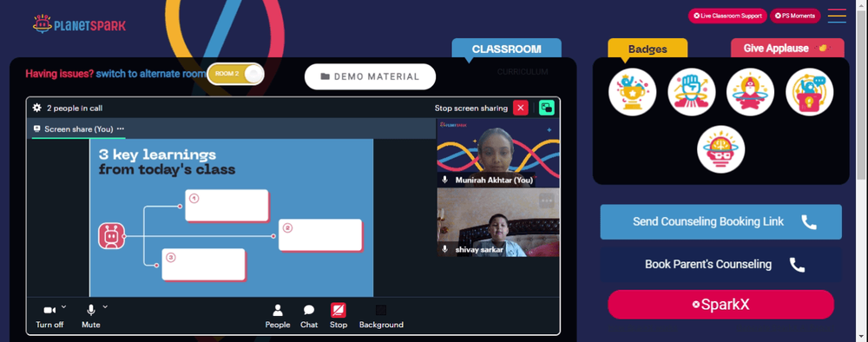Expand camera options chevron
The width and height of the screenshot is (868, 342).
63,306
